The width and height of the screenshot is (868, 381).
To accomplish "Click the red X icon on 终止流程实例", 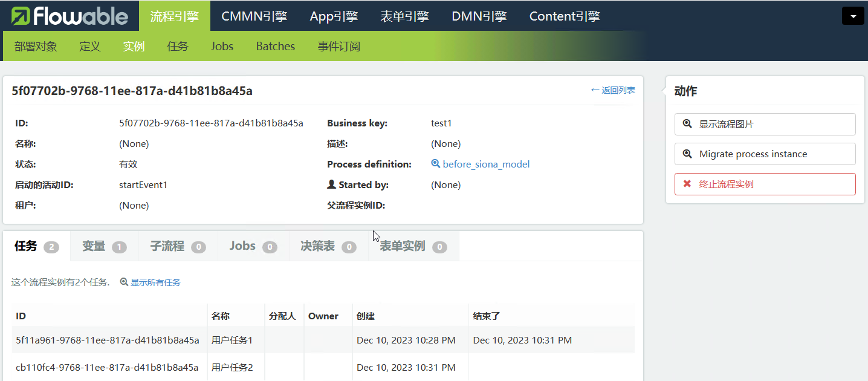I will [687, 184].
